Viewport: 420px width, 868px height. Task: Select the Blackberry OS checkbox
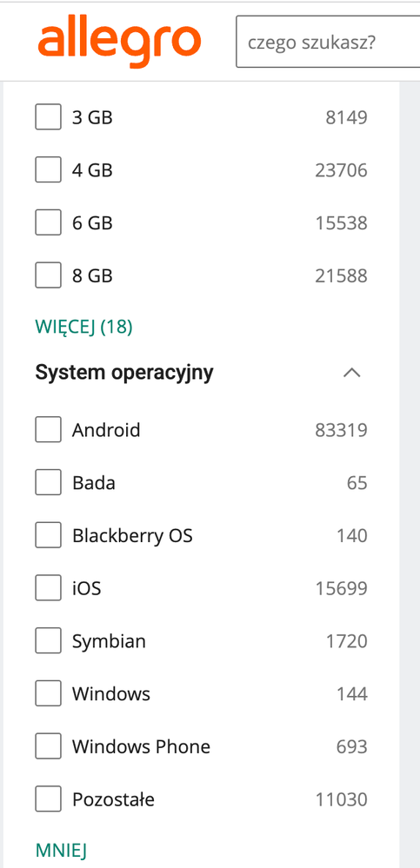pos(48,535)
